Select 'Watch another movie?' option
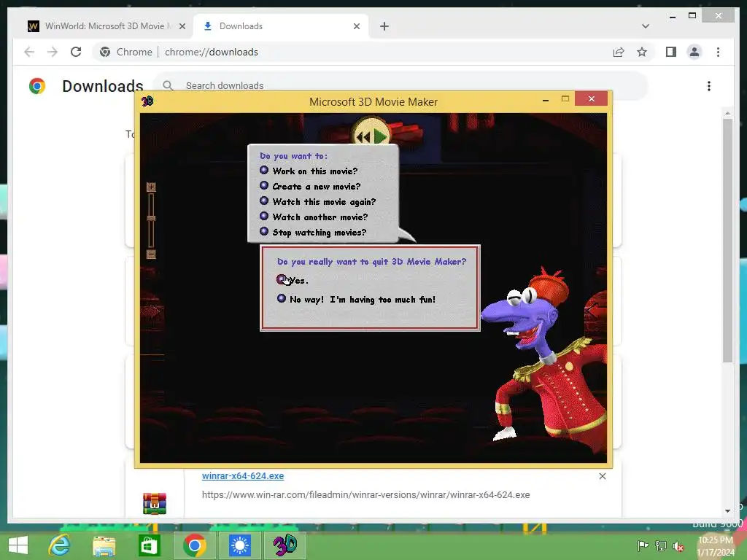747x560 pixels. pyautogui.click(x=314, y=217)
